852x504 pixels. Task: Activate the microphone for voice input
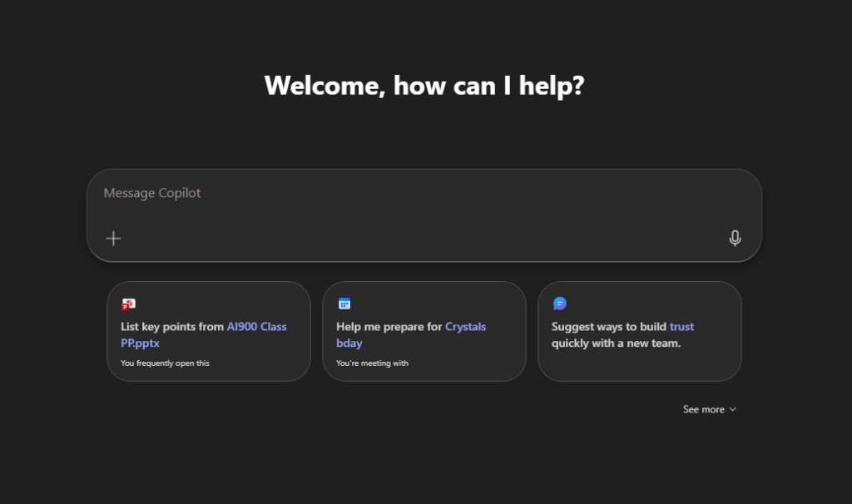pos(735,239)
